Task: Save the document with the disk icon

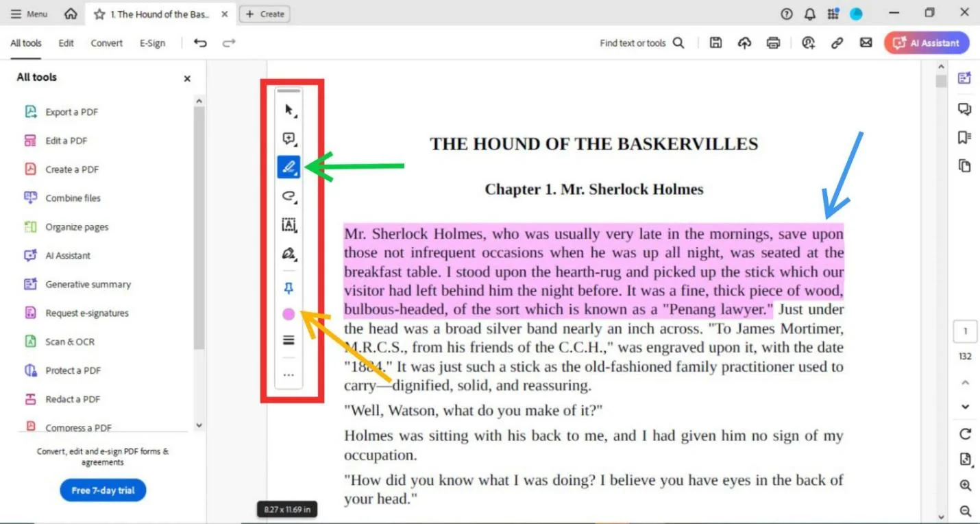Action: tap(715, 43)
